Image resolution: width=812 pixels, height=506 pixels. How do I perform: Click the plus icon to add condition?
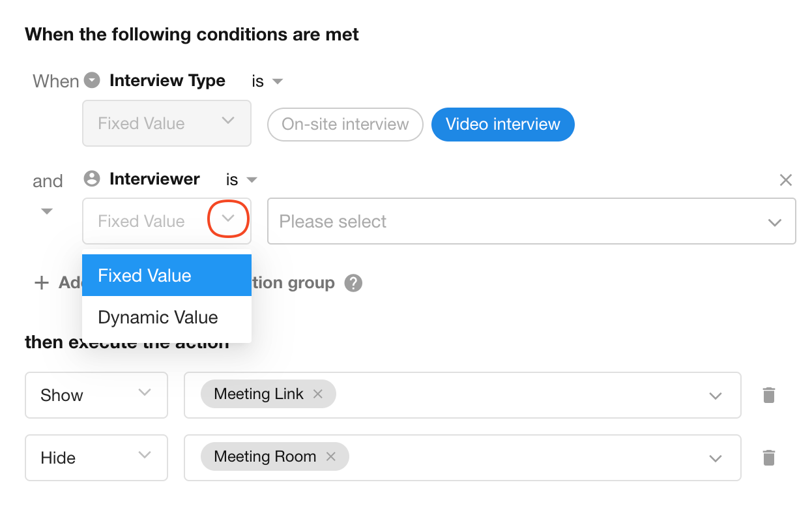tap(42, 282)
